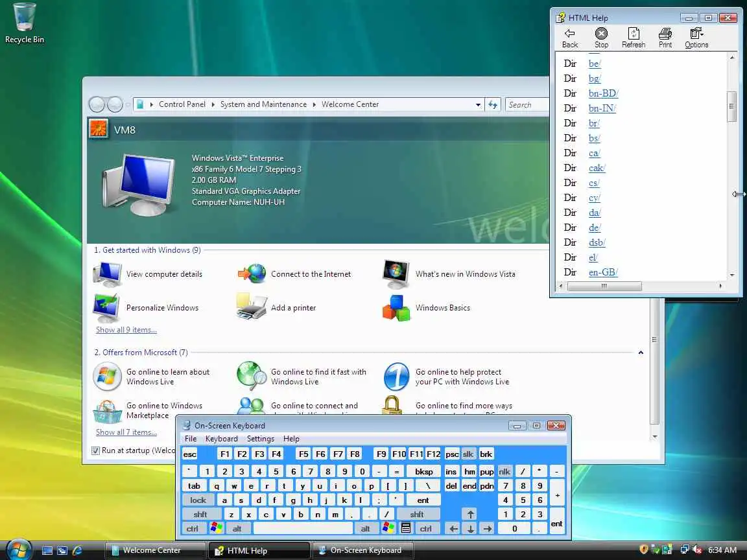The width and height of the screenshot is (747, 560).
Task: Open the address bar history dropdown
Action: (479, 105)
